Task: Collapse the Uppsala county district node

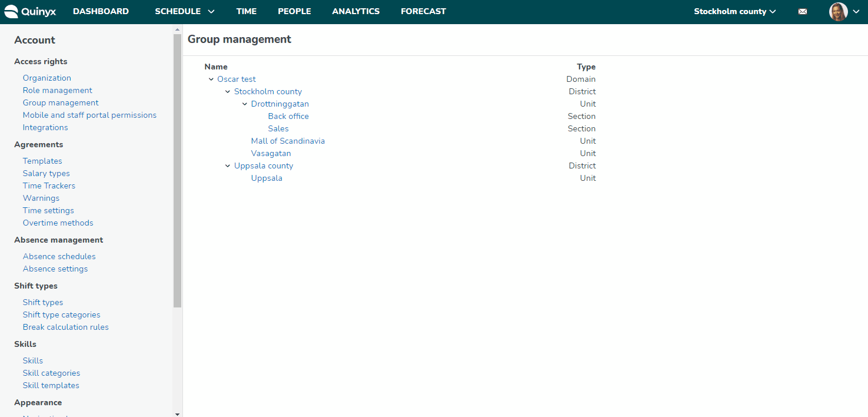Action: (228, 166)
